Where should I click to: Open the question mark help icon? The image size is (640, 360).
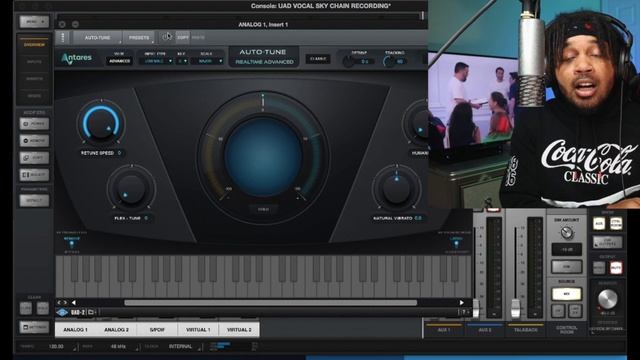coord(464,312)
